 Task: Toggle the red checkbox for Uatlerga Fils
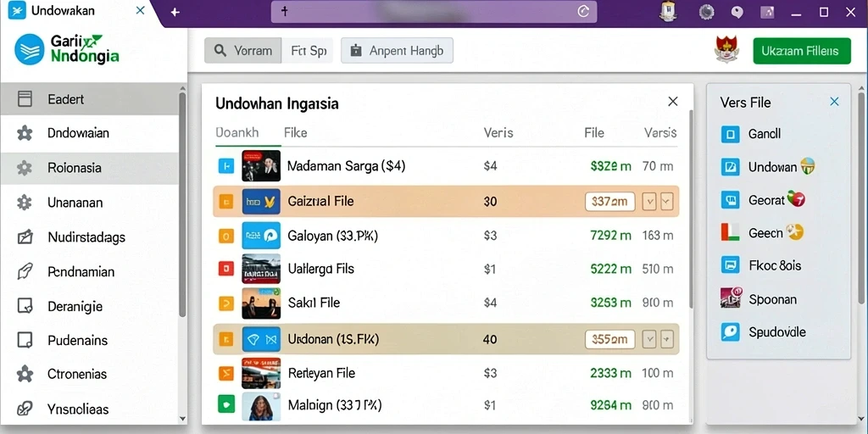(226, 269)
